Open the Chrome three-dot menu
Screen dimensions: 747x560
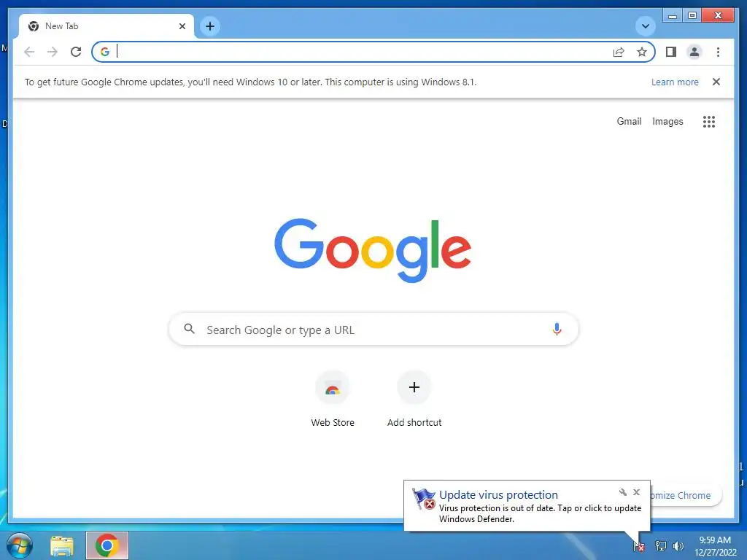[718, 52]
